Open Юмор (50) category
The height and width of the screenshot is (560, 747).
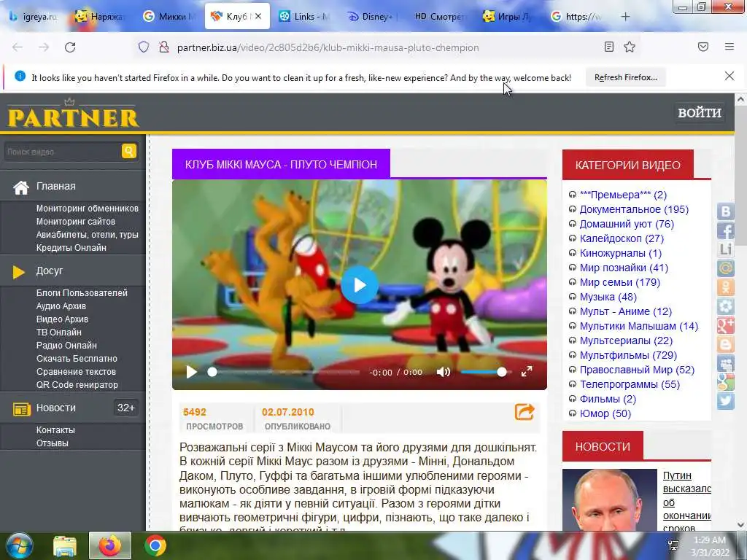point(605,413)
